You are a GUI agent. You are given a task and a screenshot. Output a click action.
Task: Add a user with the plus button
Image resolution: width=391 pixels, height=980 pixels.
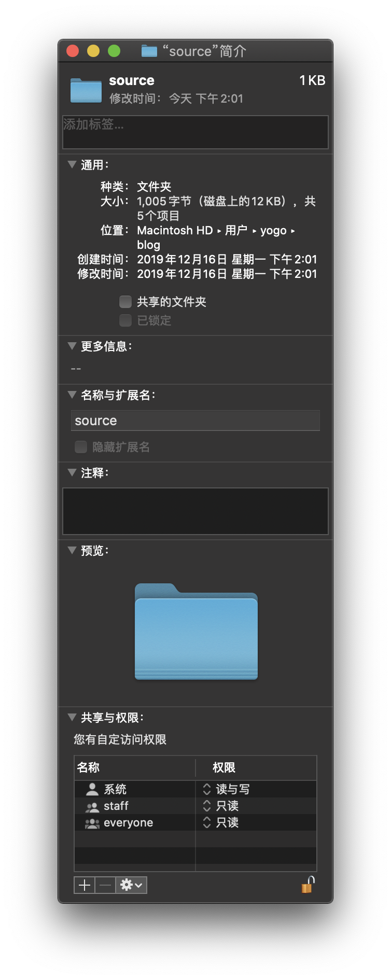point(85,885)
